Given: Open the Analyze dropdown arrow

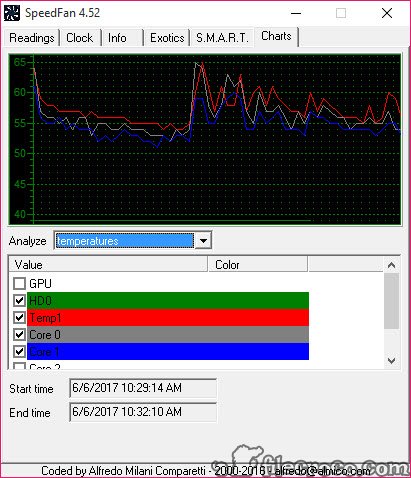Looking at the screenshot, I should [x=203, y=240].
